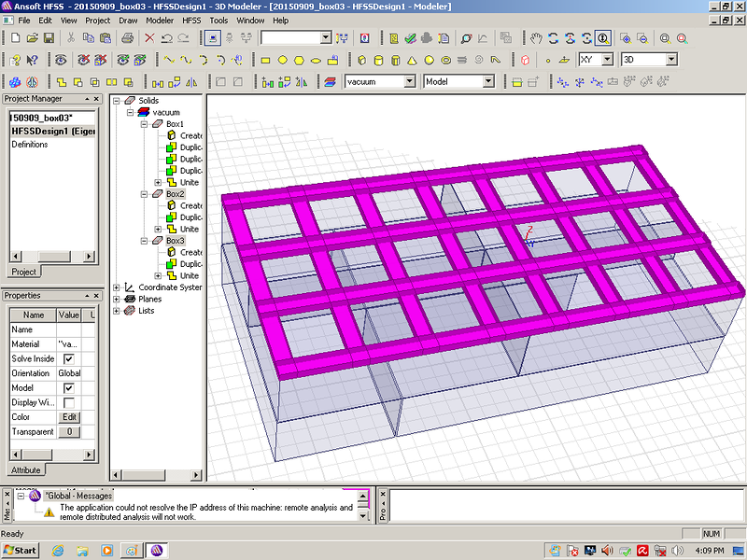The image size is (747, 560).
Task: Click the Transparent value 0 button
Action: pos(69,432)
